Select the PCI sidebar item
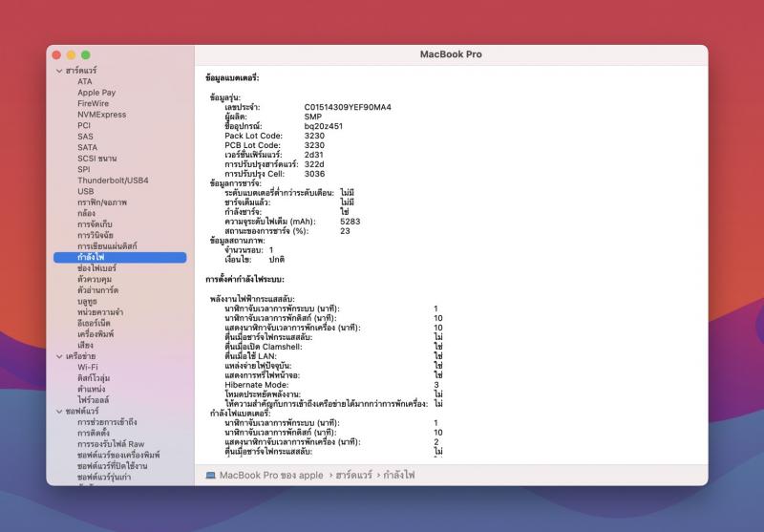 (84, 125)
